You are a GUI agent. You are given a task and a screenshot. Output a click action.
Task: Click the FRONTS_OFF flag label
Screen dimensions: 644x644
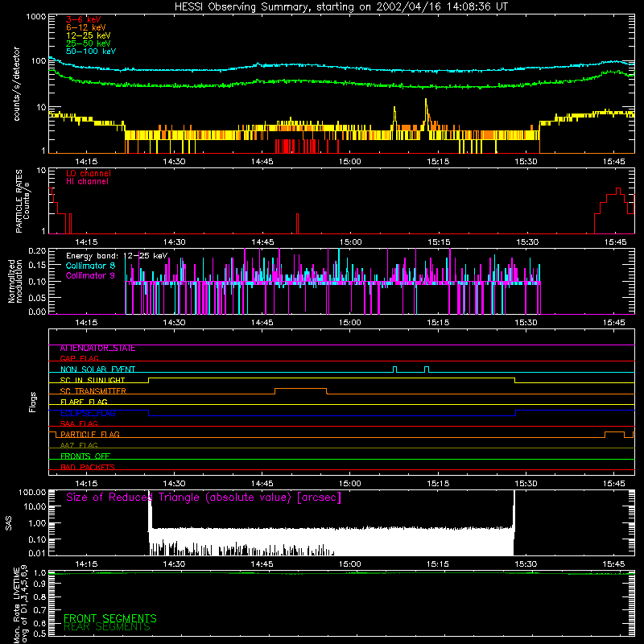(x=85, y=456)
